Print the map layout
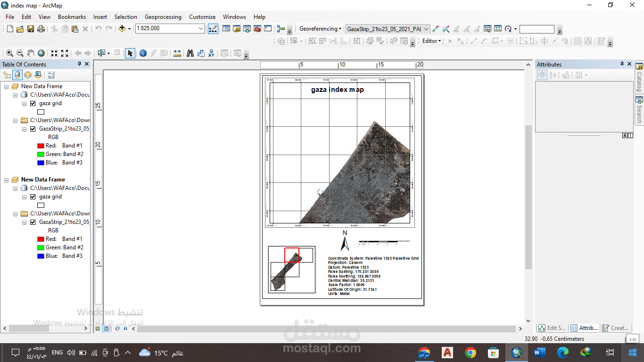Screen dimensions: 644x362 [41, 29]
